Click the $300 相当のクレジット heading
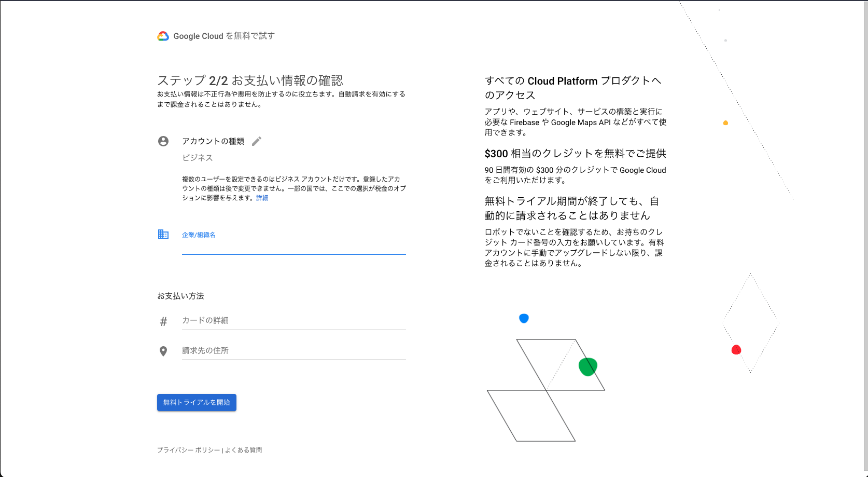The width and height of the screenshot is (868, 477). [x=576, y=154]
